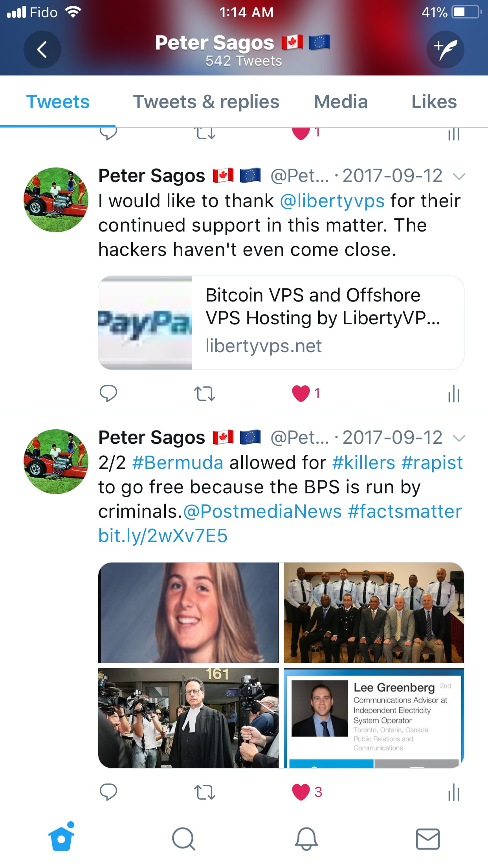Open the bit.ly/2wXv7E5 link
Image resolution: width=488 pixels, height=868 pixels.
(x=163, y=536)
